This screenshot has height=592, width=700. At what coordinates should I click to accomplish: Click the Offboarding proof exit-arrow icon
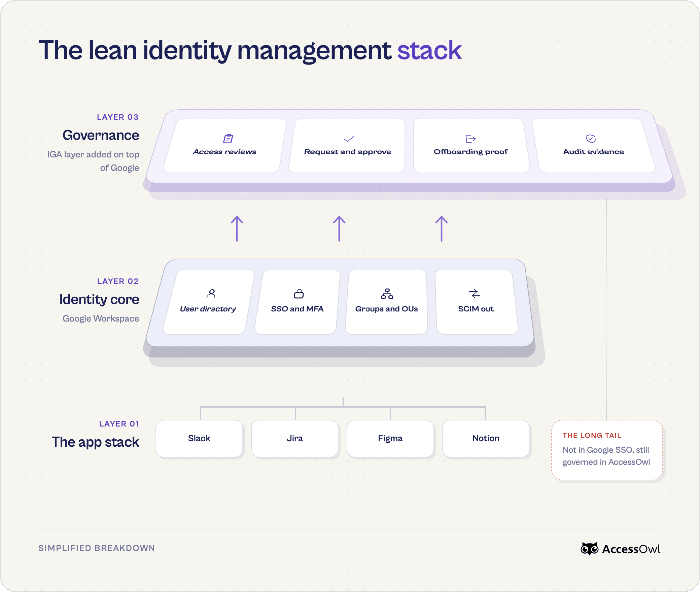[x=471, y=139]
